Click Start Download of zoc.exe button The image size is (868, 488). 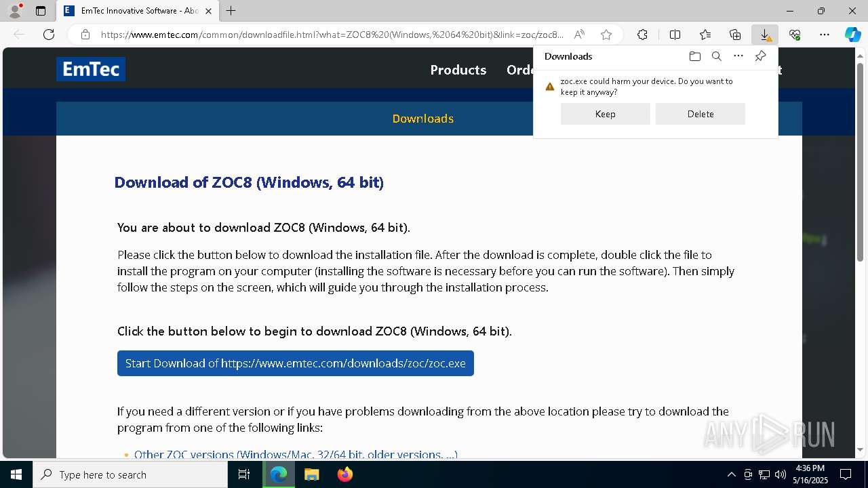pos(295,363)
